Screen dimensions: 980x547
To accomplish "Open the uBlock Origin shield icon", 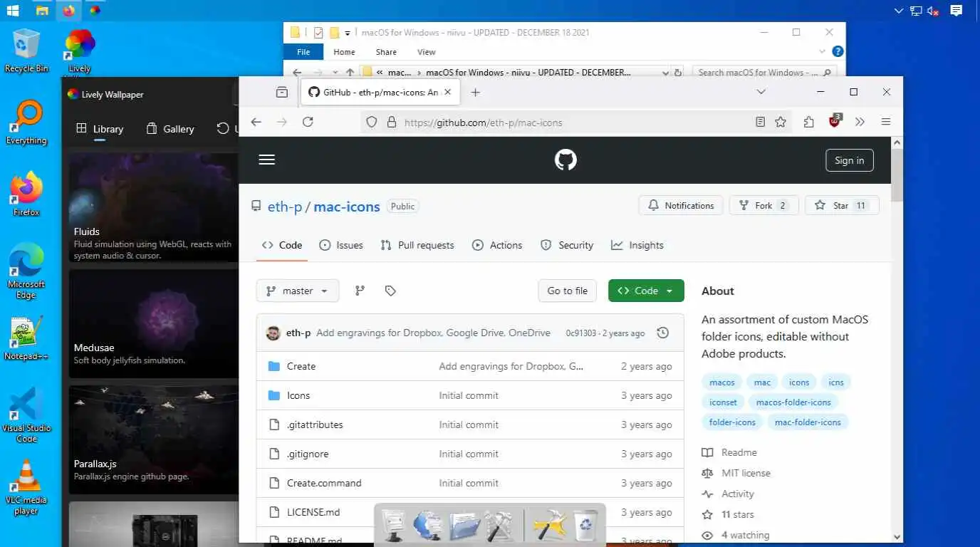I will pyautogui.click(x=834, y=121).
